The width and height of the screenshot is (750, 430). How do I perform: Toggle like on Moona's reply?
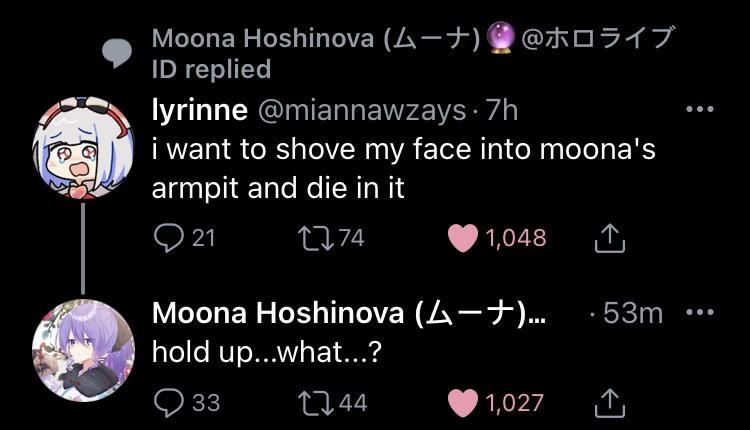pos(463,402)
